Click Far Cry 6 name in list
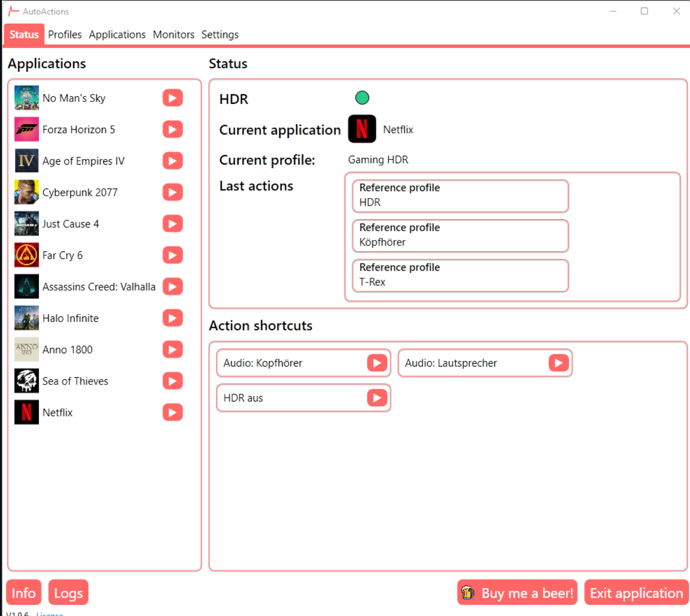The image size is (690, 616). coord(63,255)
